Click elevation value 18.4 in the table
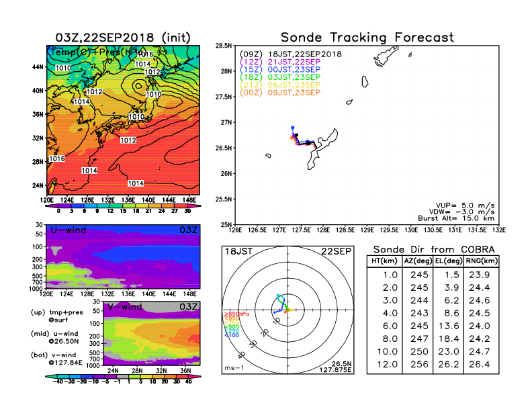The image size is (532, 411). coord(449,338)
